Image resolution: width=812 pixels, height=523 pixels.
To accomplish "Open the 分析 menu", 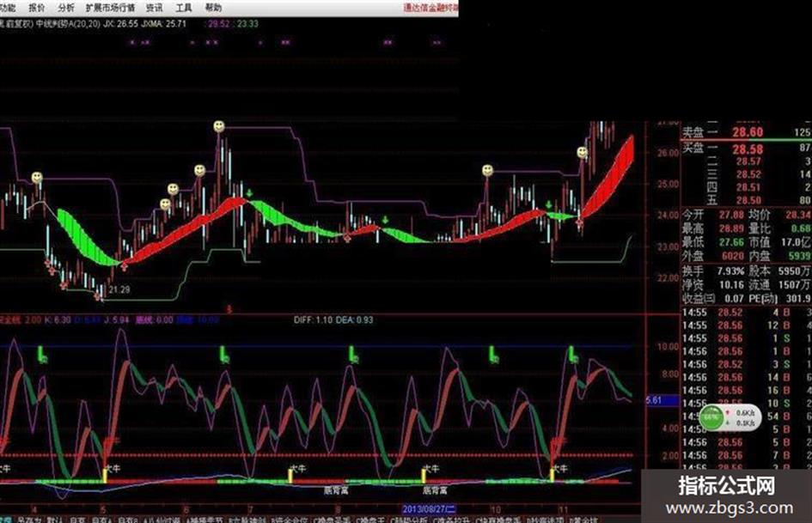I will click(66, 8).
